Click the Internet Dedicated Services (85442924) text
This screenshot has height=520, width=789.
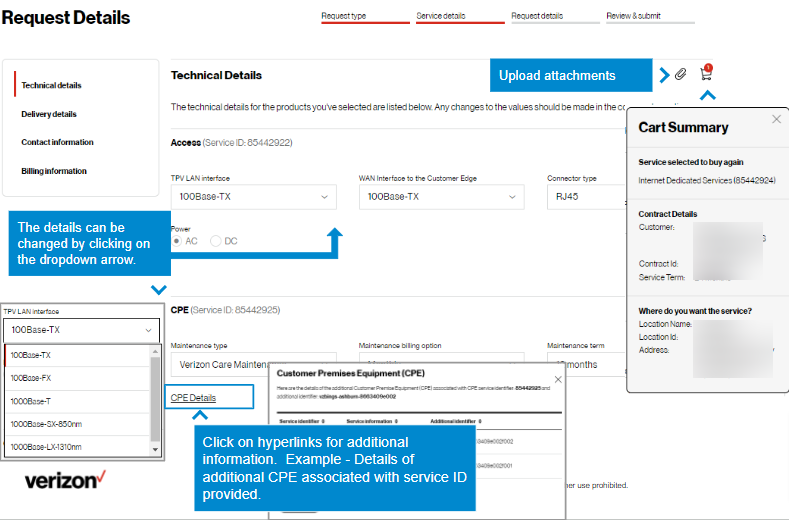707,180
